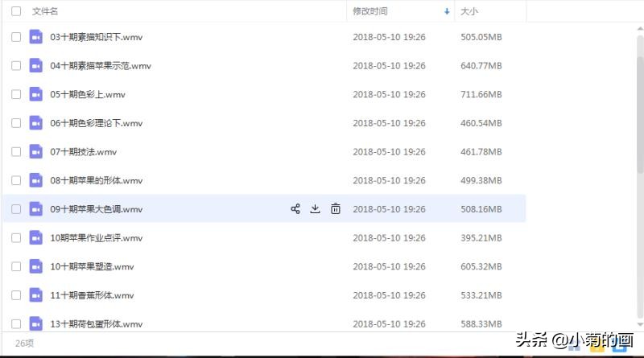This screenshot has width=644, height=358.
Task: Open file 07十期技法.wmv
Action: coord(84,152)
